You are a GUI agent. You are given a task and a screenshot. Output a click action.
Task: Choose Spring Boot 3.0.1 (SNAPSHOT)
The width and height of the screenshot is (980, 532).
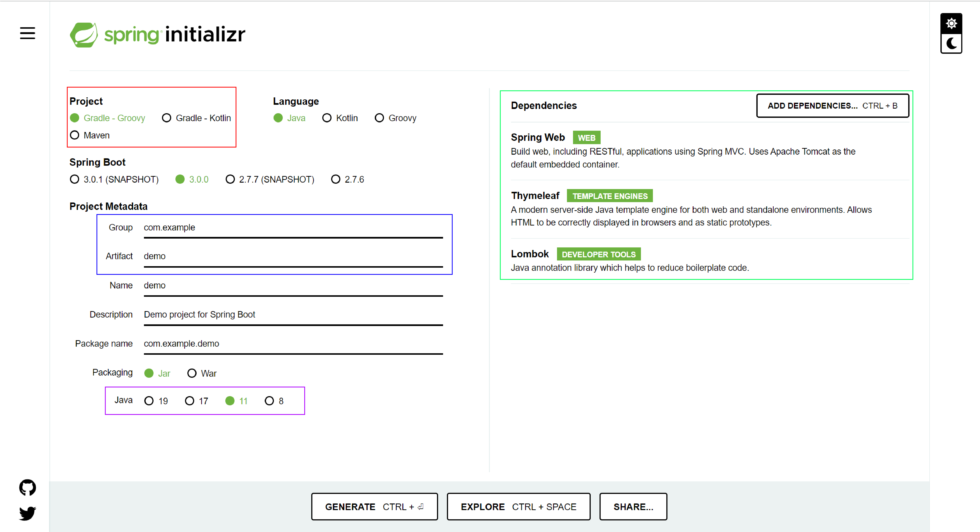click(75, 179)
